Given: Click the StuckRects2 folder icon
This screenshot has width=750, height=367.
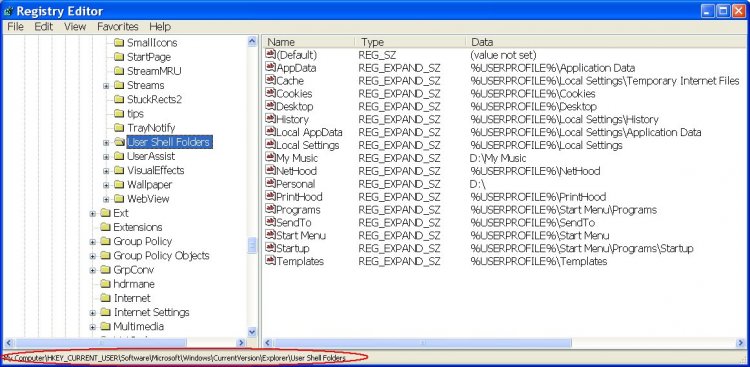Looking at the screenshot, I should pyautogui.click(x=119, y=100).
